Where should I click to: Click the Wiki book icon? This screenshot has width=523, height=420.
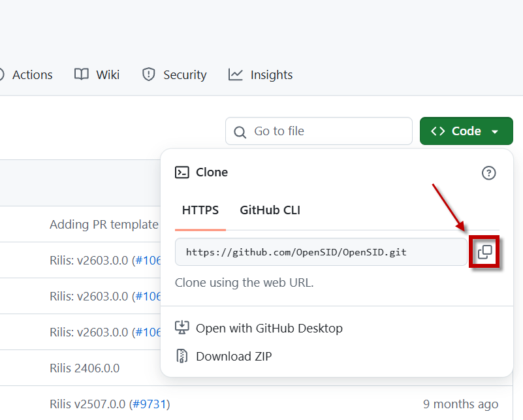tap(82, 74)
